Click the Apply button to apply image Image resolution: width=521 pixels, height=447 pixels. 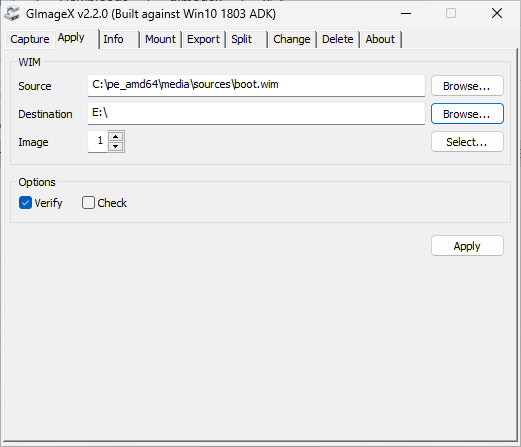(467, 246)
